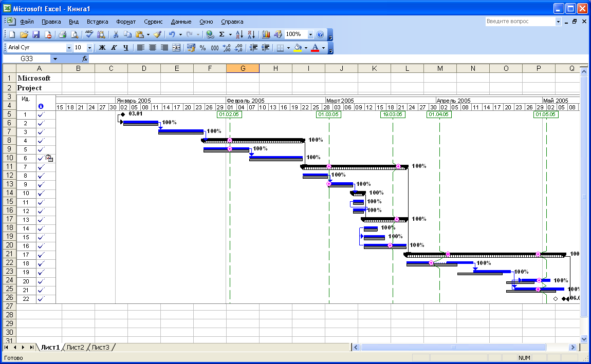
Task: Click the Copy icon
Action: tap(128, 34)
